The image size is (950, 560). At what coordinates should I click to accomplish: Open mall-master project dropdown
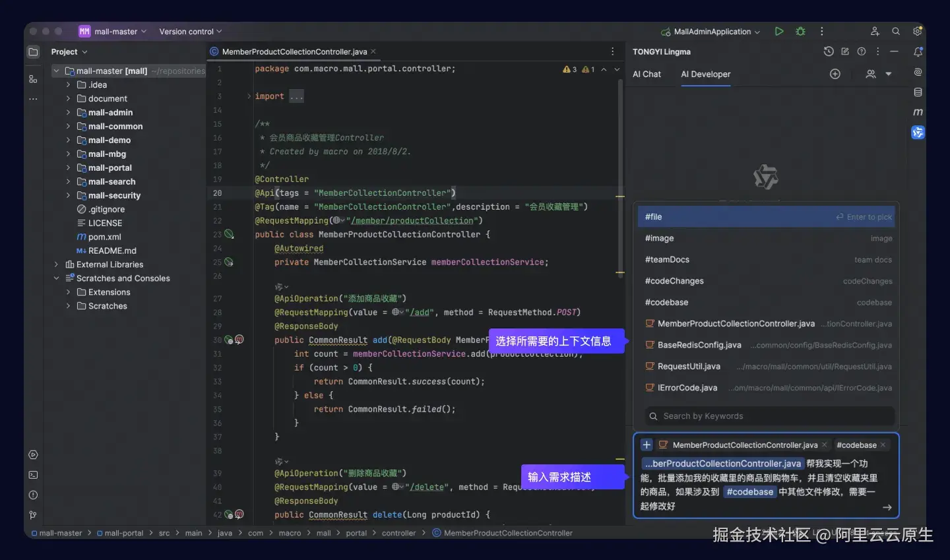click(113, 31)
